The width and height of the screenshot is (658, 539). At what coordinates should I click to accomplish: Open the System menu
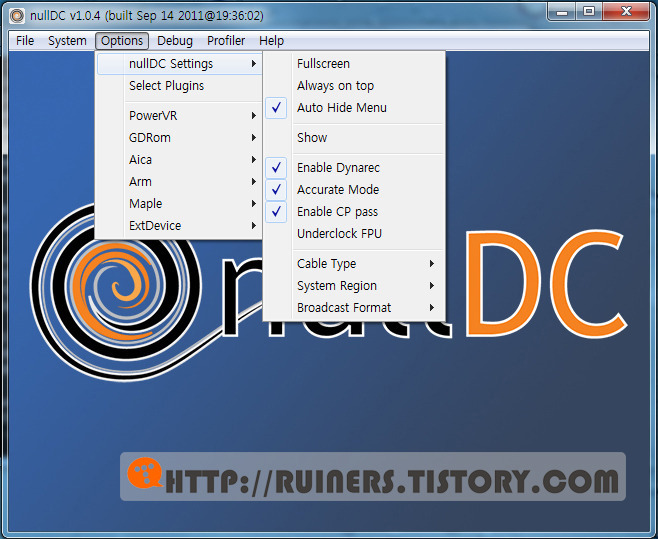click(67, 41)
